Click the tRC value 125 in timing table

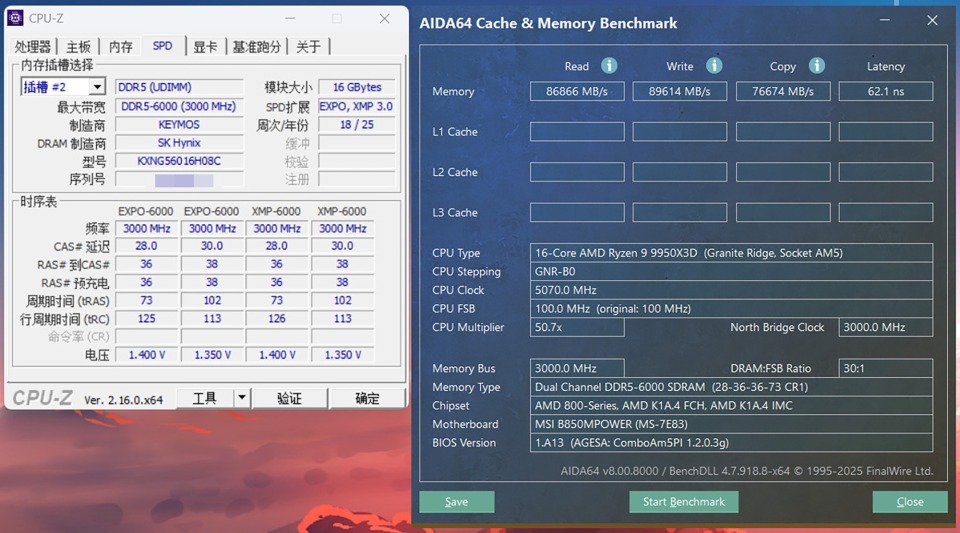146,319
